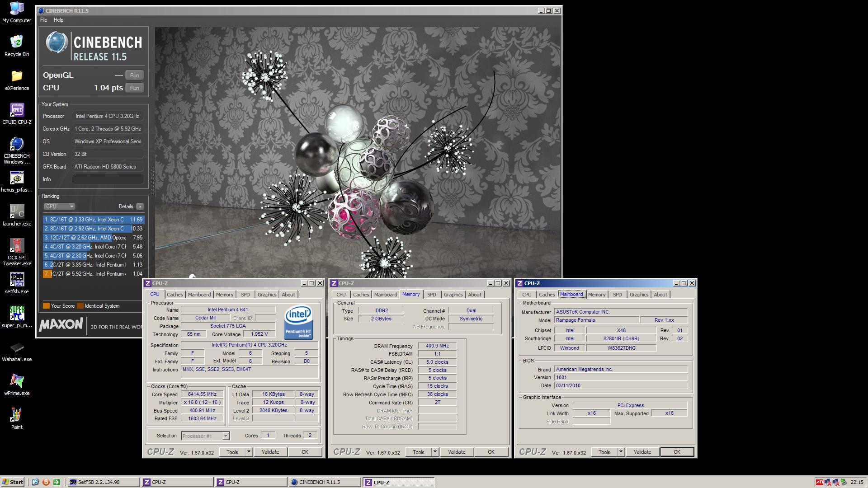Open the Paint desktop shortcut
Screen dimensions: 868x488
point(17,419)
